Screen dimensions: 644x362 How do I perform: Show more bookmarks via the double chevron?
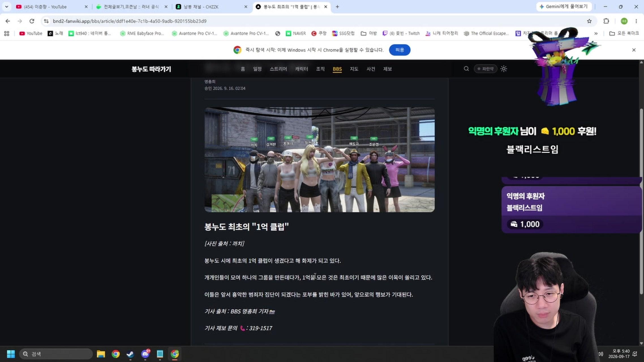tap(596, 33)
